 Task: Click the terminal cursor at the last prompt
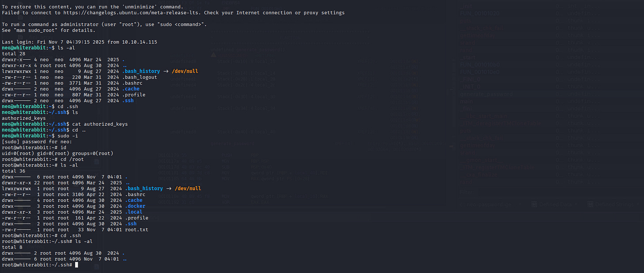pyautogui.click(x=77, y=265)
